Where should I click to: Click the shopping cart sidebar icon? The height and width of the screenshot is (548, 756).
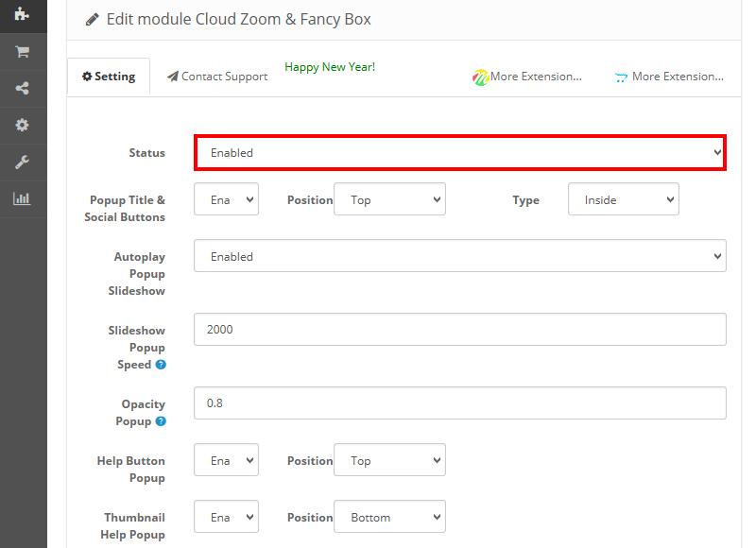(22, 52)
